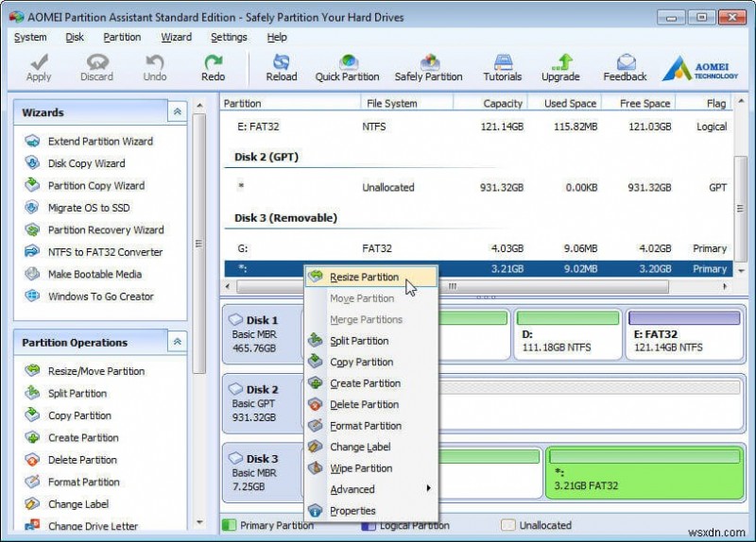Open the Feedback envelope icon
756x542 pixels.
click(625, 67)
